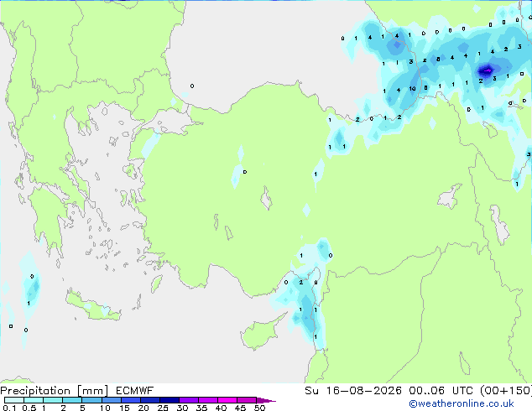Click the lake in eastern Turkey
This screenshot has width=532, height=411.
pyautogui.click(x=450, y=196)
